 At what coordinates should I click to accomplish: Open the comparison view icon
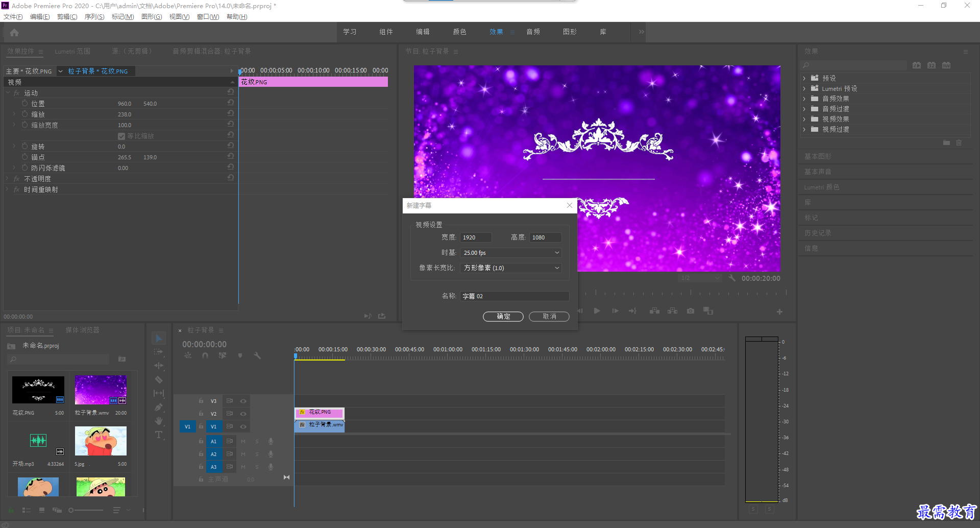pyautogui.click(x=708, y=311)
